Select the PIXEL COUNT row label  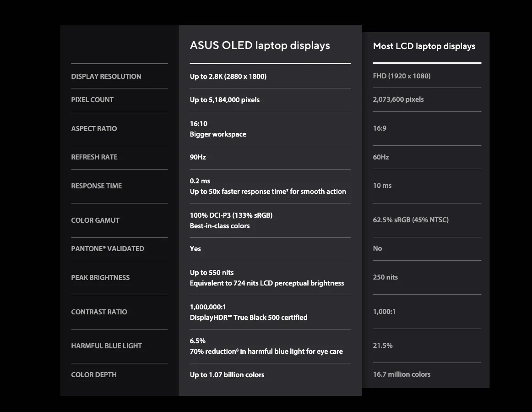click(92, 100)
